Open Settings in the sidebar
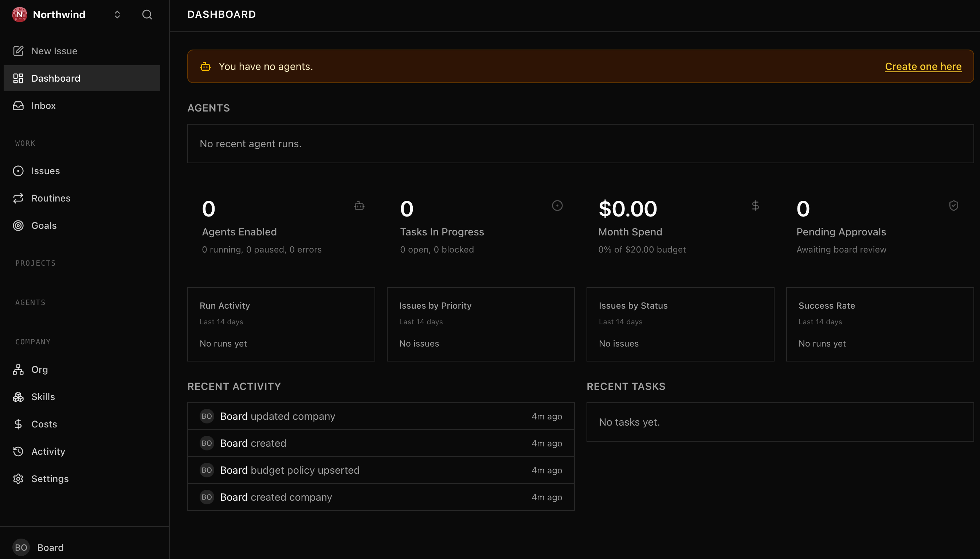The width and height of the screenshot is (980, 559). pos(82,479)
